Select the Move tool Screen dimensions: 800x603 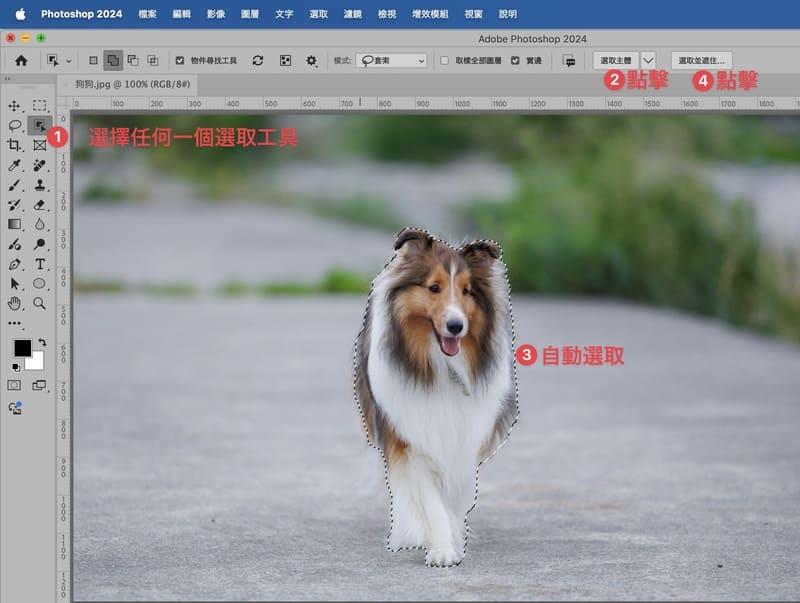14,106
